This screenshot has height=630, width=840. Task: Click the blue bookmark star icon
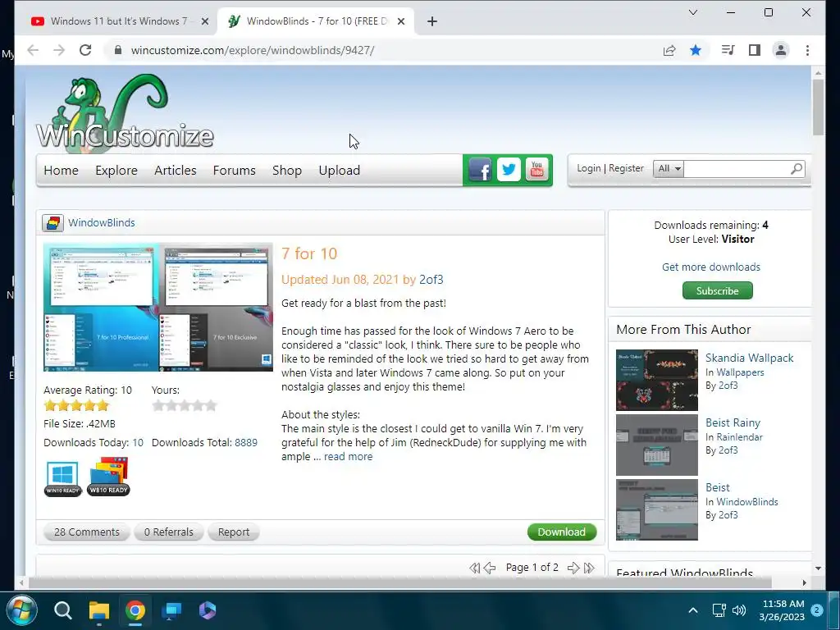pos(696,50)
